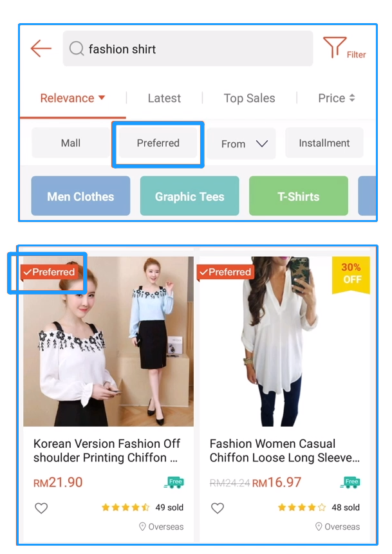392x554 pixels.
Task: Switch to the Top Sales tab
Action: (x=249, y=98)
